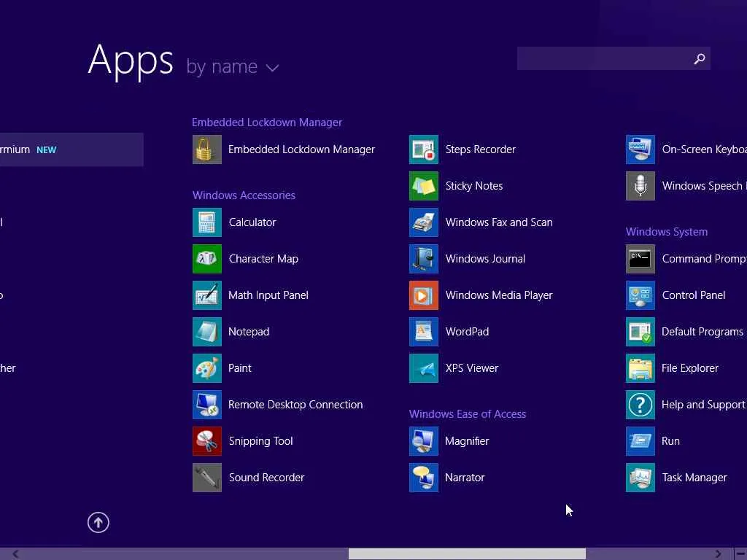This screenshot has height=560, width=747.
Task: Click inside the apps search field
Action: pos(614,58)
